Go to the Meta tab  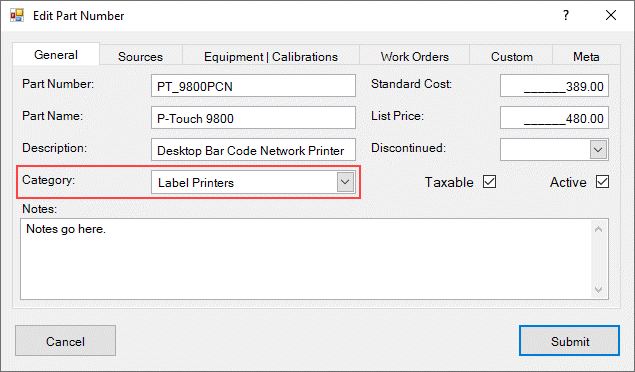tap(586, 56)
